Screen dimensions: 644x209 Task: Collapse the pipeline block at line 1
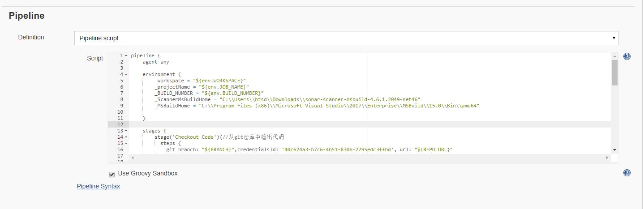click(126, 56)
